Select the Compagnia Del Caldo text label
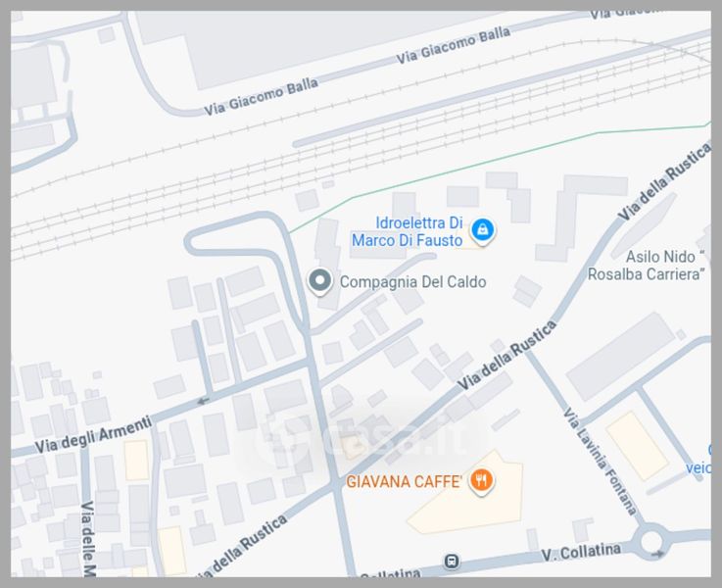Image resolution: width=722 pixels, height=588 pixels. (412, 282)
